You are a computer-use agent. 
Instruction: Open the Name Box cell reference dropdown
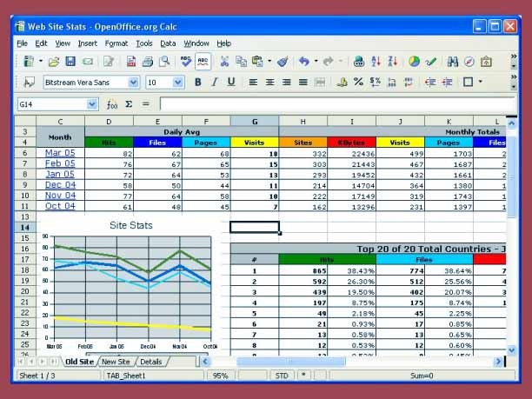point(92,104)
